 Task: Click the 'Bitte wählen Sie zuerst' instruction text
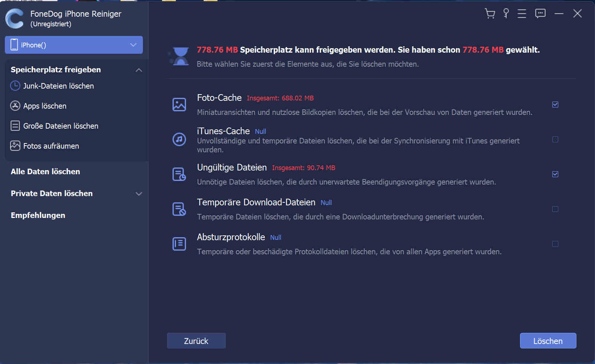click(x=308, y=64)
